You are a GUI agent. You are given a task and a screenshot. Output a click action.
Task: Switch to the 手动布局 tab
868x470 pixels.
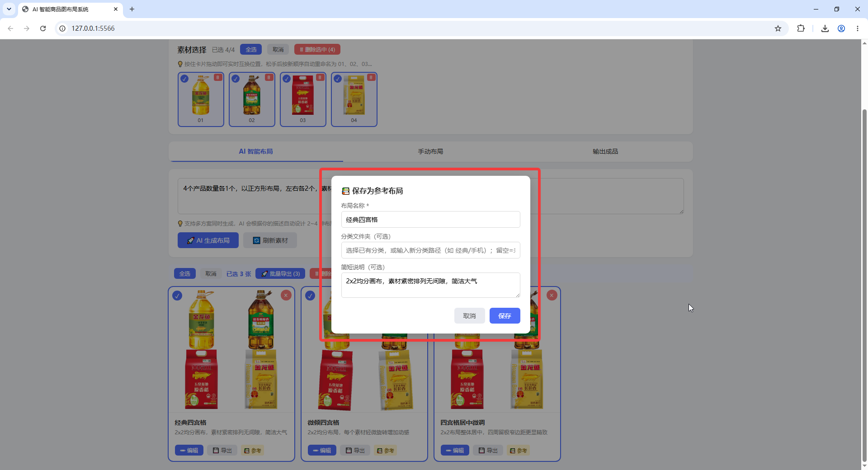430,151
